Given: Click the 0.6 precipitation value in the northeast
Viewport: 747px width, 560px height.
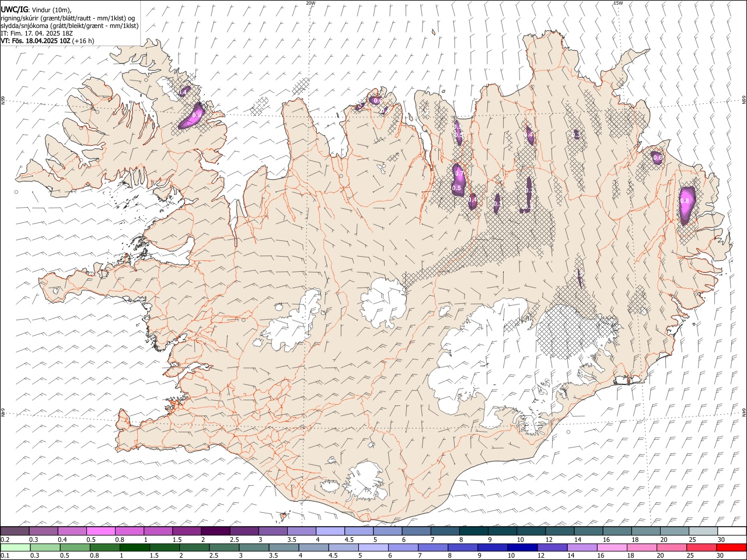Looking at the screenshot, I should click(658, 157).
